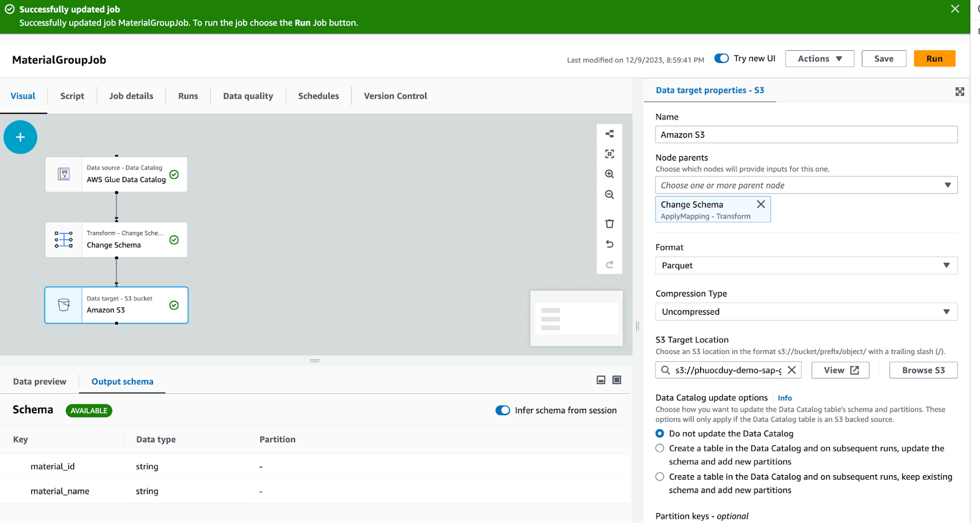
Task: Zoom in on the canvas
Action: (x=609, y=174)
